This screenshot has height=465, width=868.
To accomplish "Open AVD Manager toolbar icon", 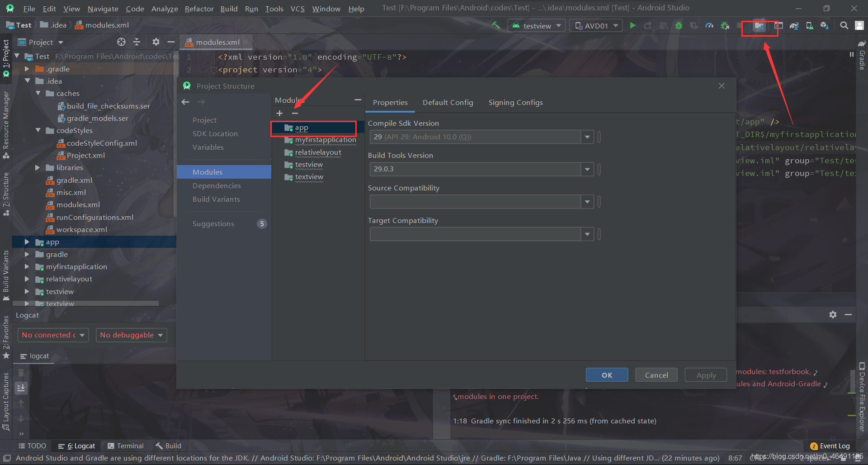I will [x=809, y=26].
